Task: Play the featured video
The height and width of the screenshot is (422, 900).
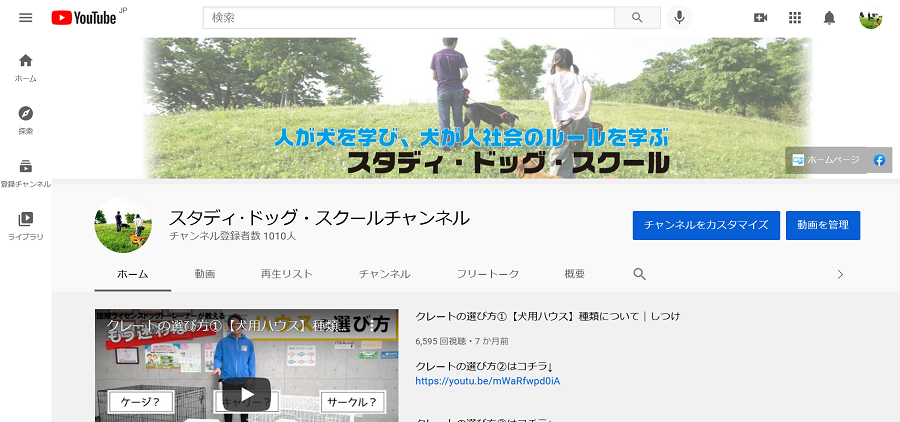Action: [247, 394]
